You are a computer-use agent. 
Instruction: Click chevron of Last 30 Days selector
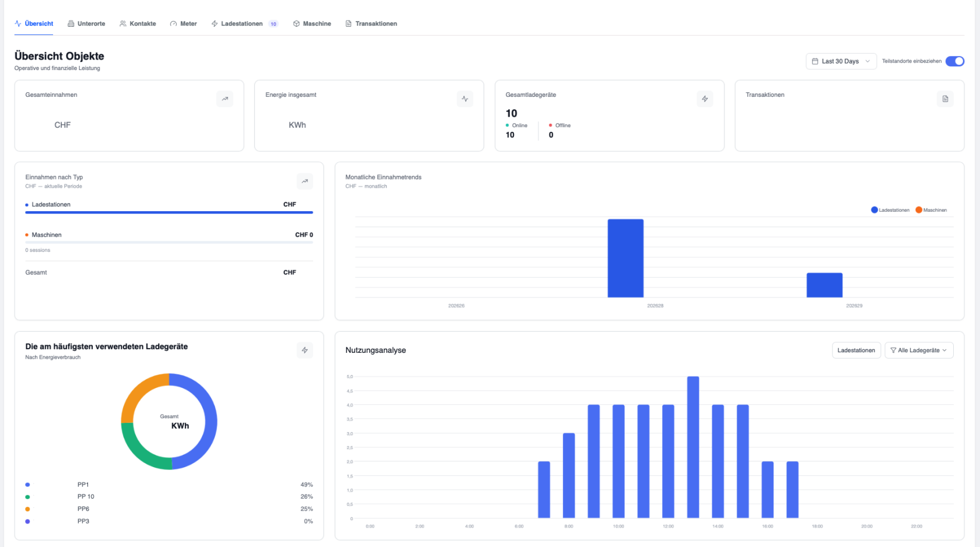click(x=867, y=61)
